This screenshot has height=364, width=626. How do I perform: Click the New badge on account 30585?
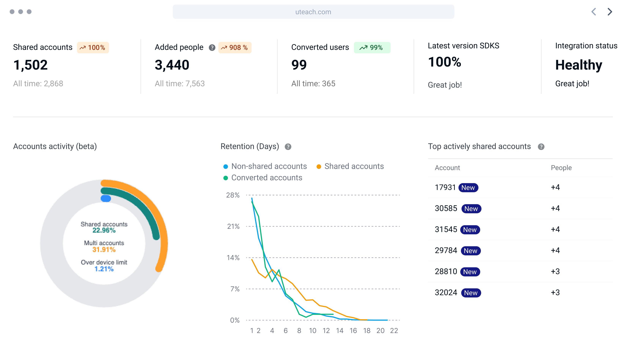click(471, 209)
